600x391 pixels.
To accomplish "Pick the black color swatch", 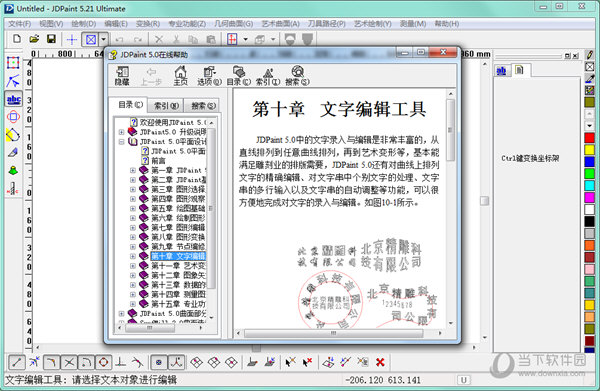I will pyautogui.click(x=589, y=221).
